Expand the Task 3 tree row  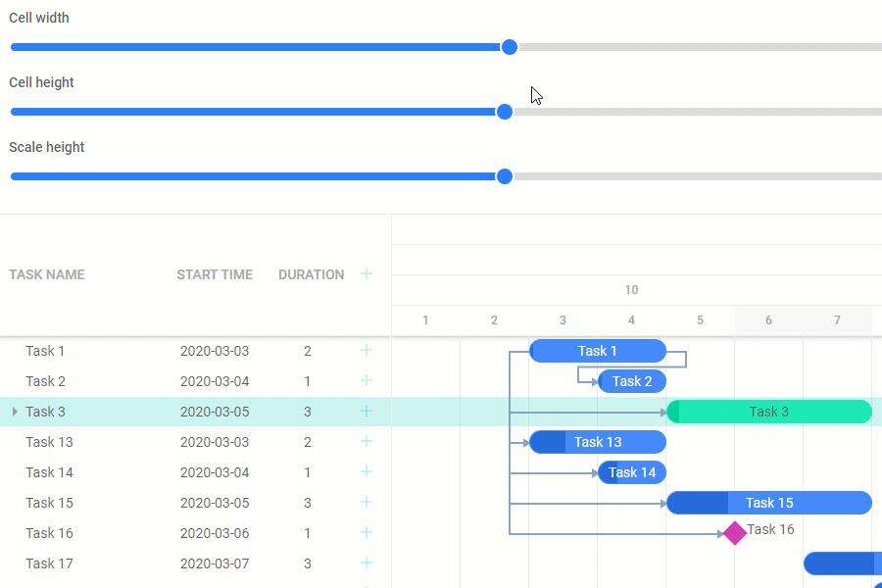point(15,412)
